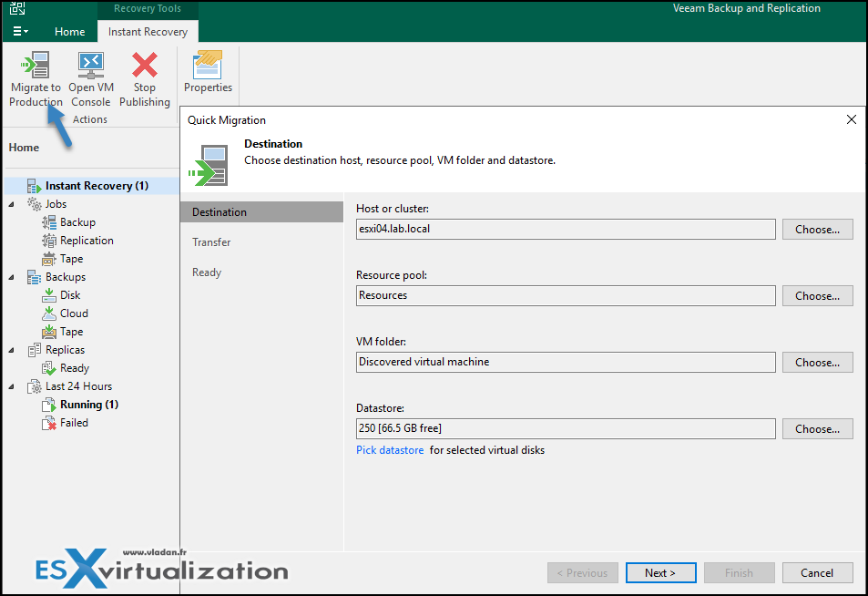The width and height of the screenshot is (868, 596).
Task: Click the Replication job icon
Action: tap(49, 241)
